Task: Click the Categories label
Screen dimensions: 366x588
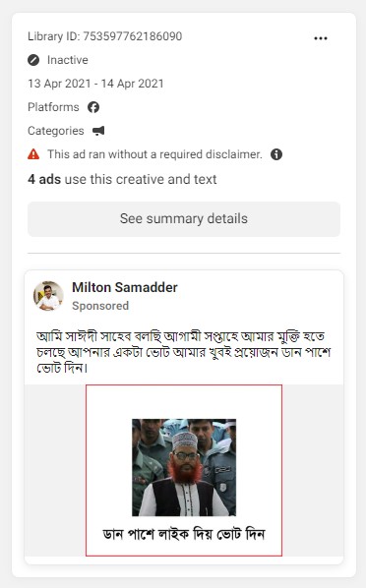Action: [x=56, y=131]
